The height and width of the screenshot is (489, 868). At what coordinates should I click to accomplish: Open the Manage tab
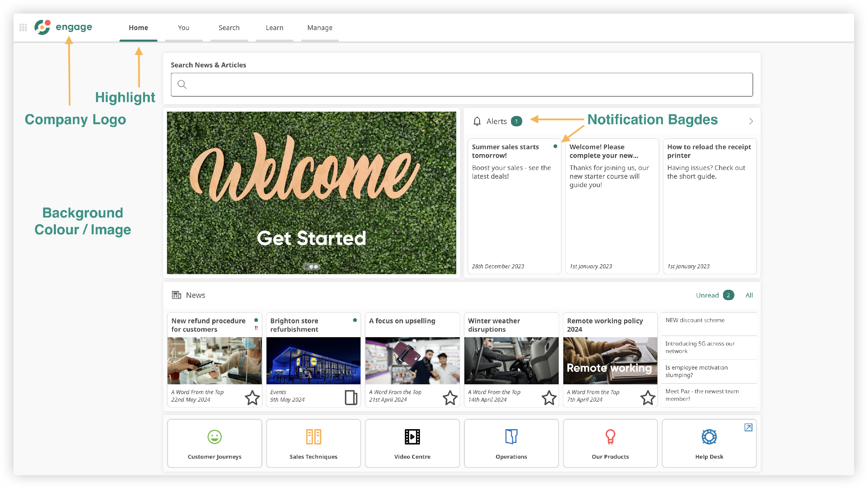pyautogui.click(x=319, y=27)
